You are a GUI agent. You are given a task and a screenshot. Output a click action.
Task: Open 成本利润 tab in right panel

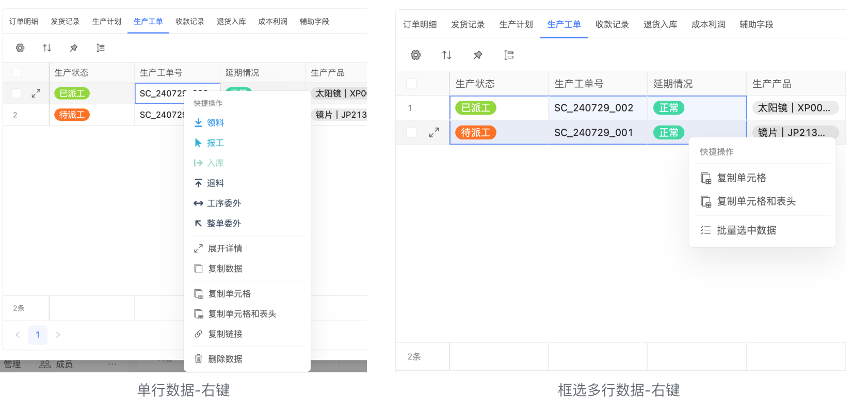(x=709, y=25)
